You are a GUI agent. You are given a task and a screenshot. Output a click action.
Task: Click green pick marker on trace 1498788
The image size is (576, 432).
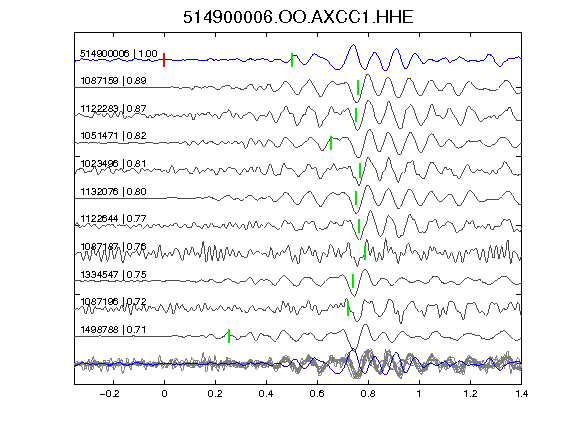point(229,336)
